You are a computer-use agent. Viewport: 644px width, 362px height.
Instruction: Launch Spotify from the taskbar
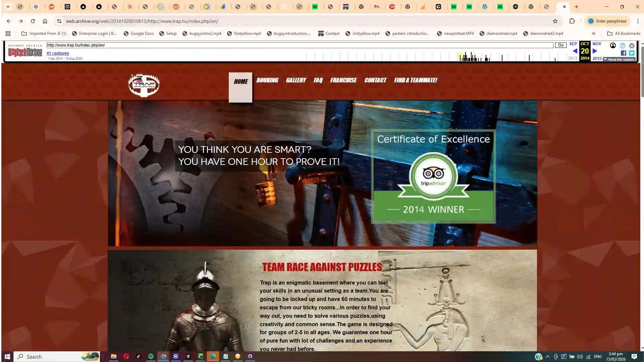click(150, 356)
